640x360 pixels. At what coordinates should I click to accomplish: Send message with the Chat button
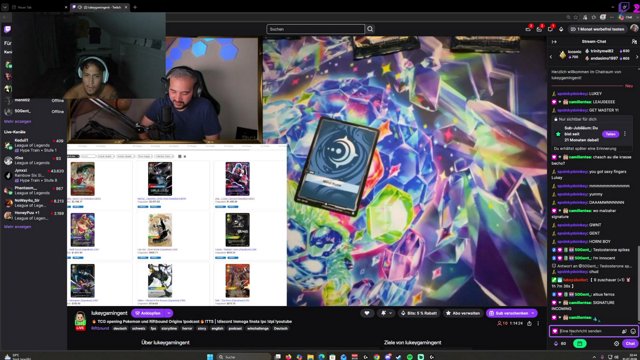(x=630, y=344)
